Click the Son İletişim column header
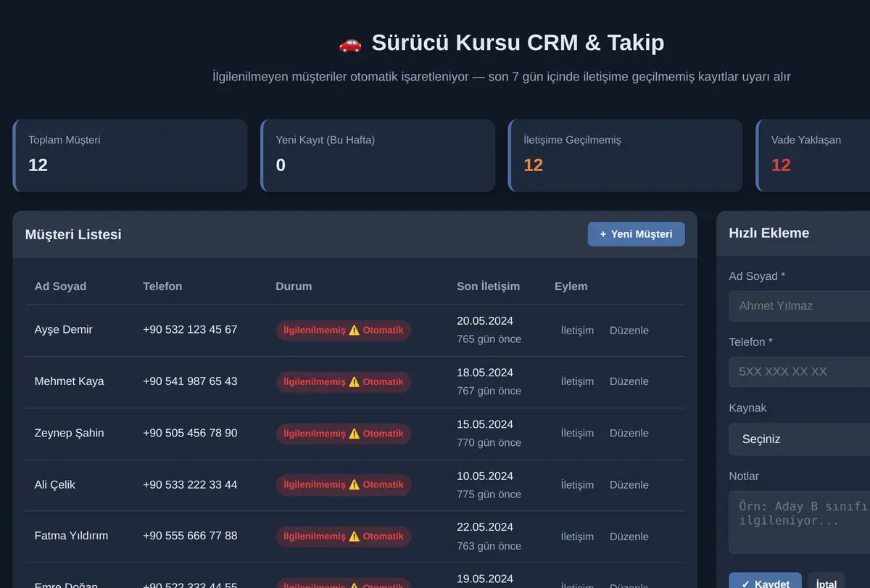This screenshot has height=588, width=870. 488,286
